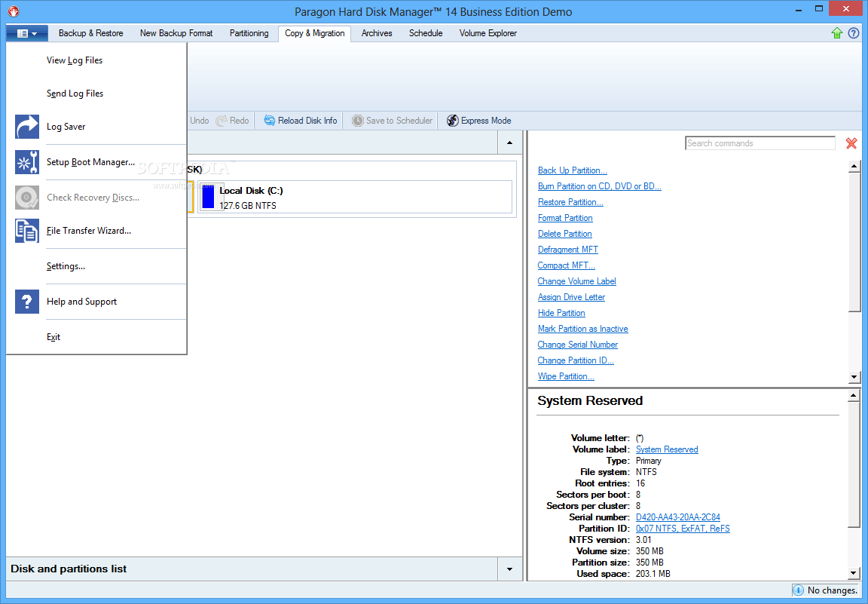Click properties panel scroll up arrow
868x604 pixels.
pyautogui.click(x=854, y=396)
